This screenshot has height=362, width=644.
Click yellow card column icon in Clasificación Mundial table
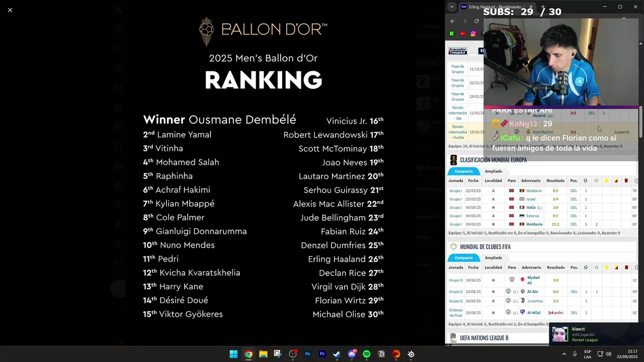[x=606, y=181]
